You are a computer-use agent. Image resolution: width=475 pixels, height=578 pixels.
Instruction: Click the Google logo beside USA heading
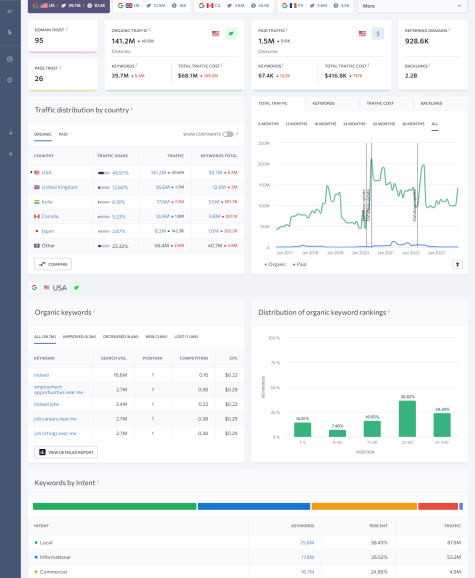click(x=34, y=288)
